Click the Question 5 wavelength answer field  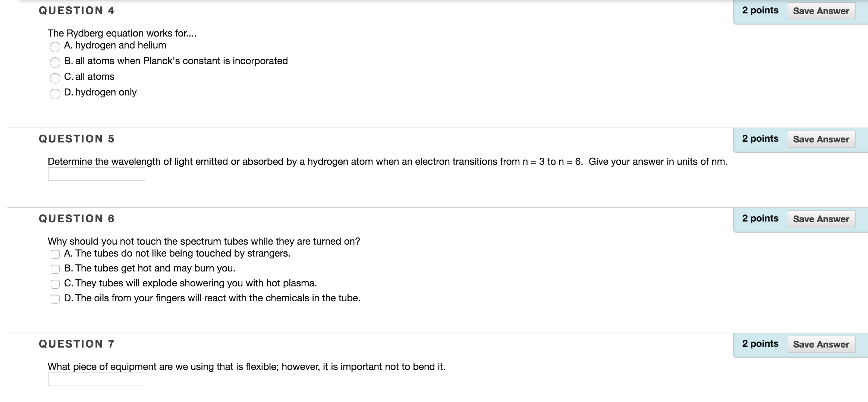point(96,174)
